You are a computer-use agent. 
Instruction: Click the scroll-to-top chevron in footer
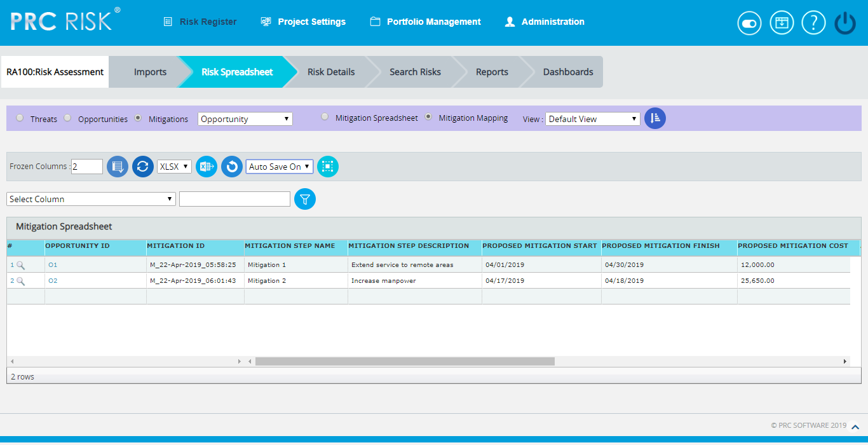855,428
